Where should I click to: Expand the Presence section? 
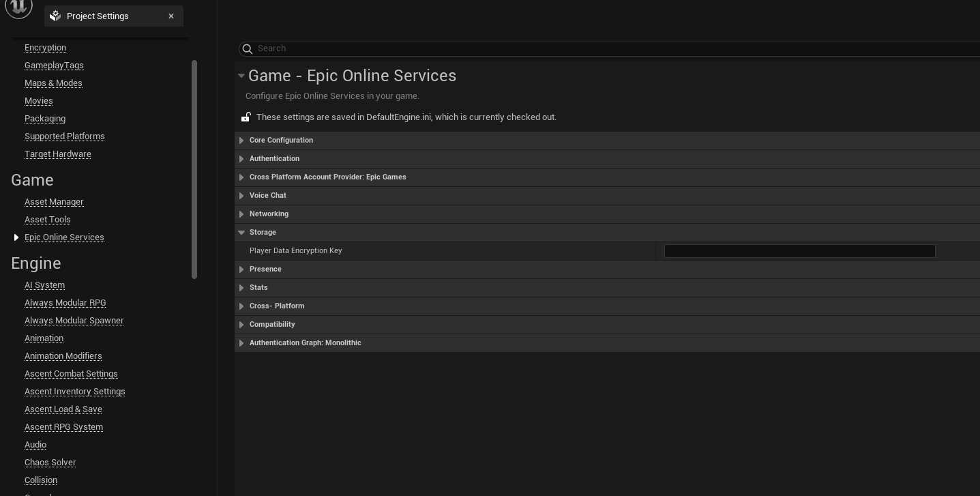241,269
